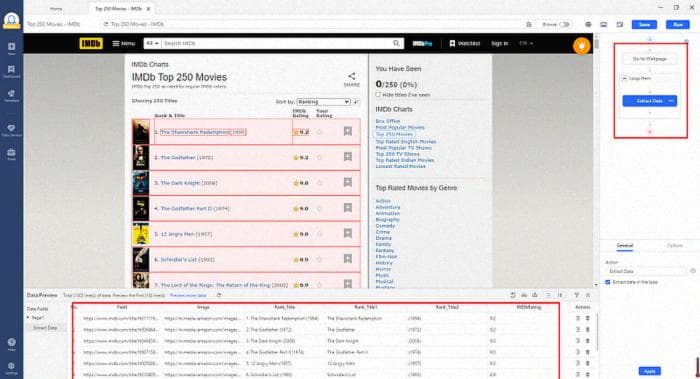Click the Save button
The width and height of the screenshot is (700, 379).
(644, 25)
